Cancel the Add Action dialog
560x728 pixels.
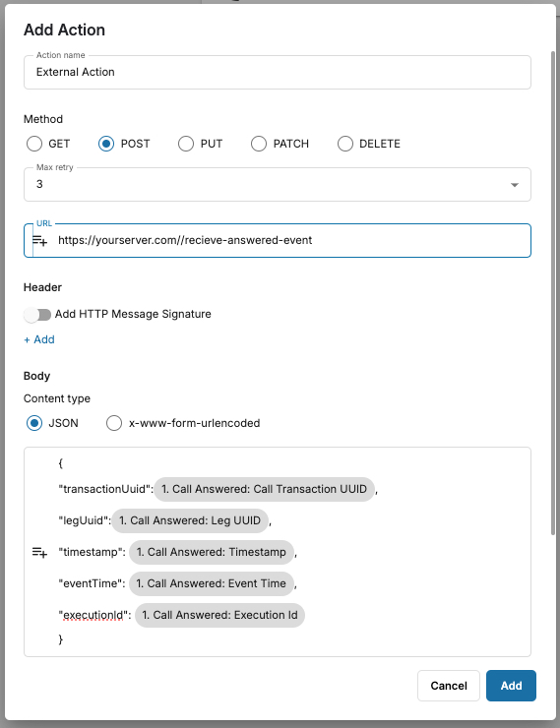click(x=449, y=686)
